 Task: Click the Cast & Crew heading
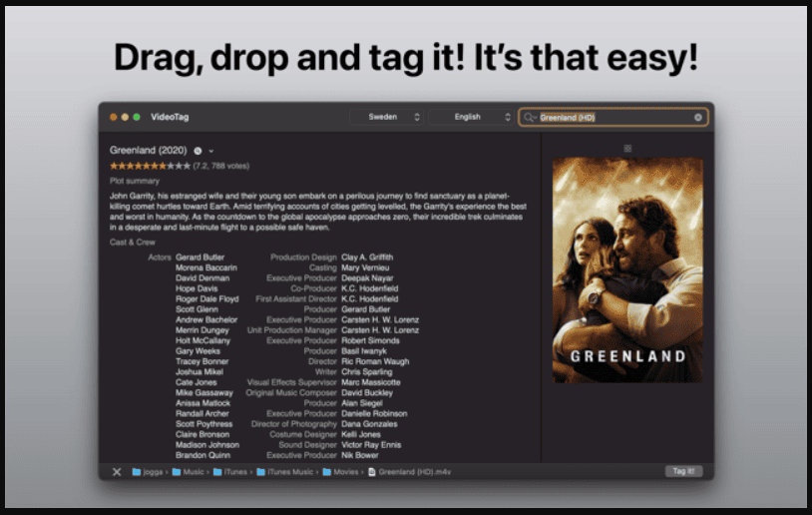pos(132,242)
